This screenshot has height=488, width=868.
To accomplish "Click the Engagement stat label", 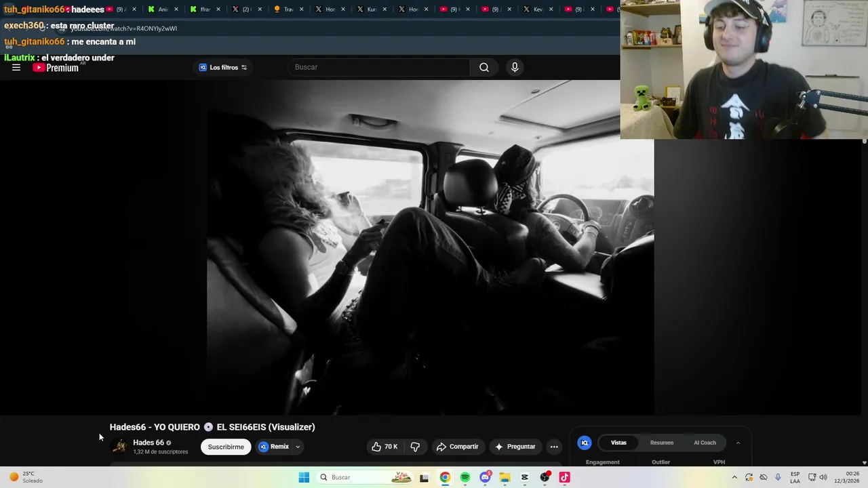I will [603, 462].
